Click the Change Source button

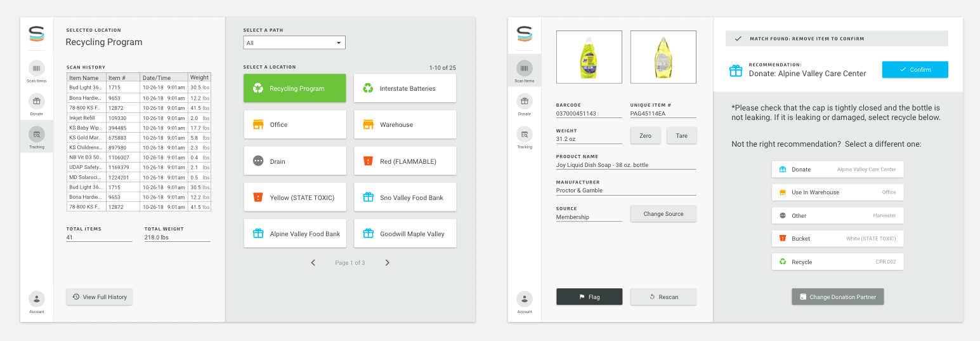(x=663, y=213)
